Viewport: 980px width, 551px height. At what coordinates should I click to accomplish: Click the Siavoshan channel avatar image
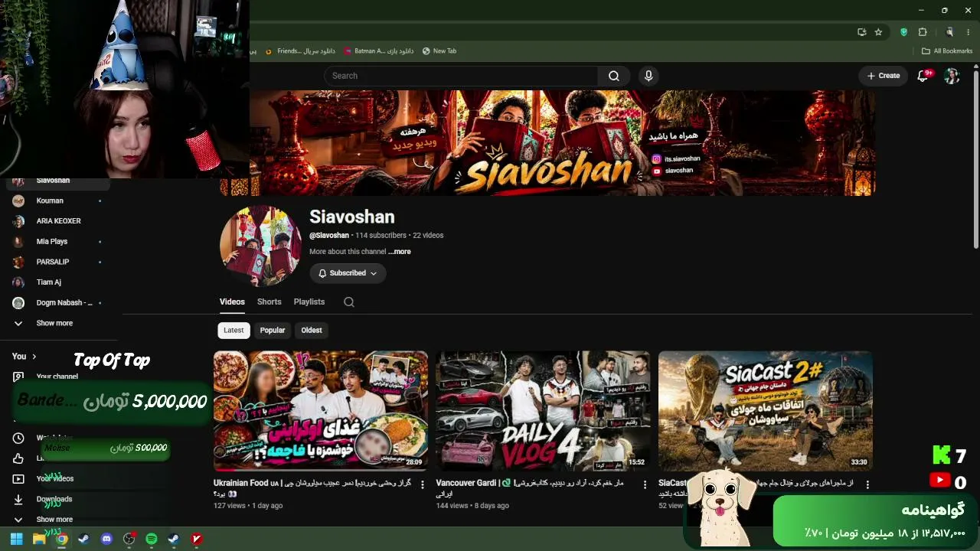pos(260,246)
